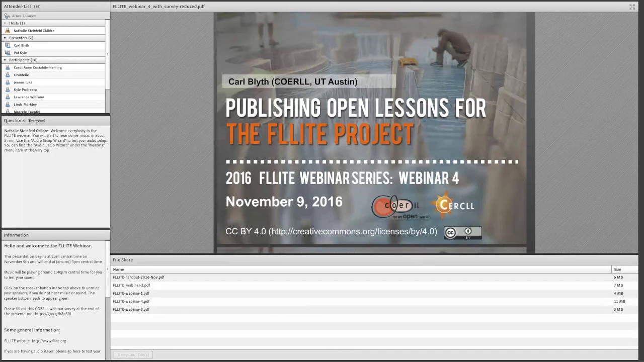
Task: Click the Attendee List pod title
Action: coord(17,7)
